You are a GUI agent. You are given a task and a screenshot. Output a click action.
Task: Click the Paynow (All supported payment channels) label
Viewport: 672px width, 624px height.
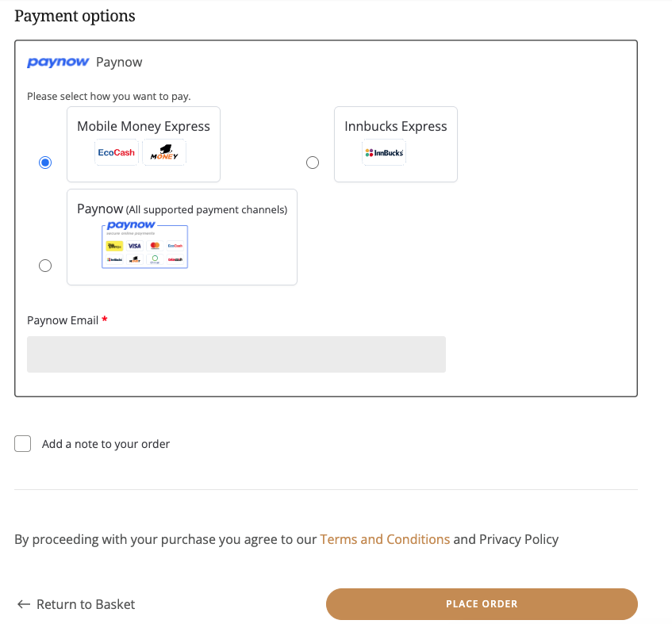tap(182, 209)
